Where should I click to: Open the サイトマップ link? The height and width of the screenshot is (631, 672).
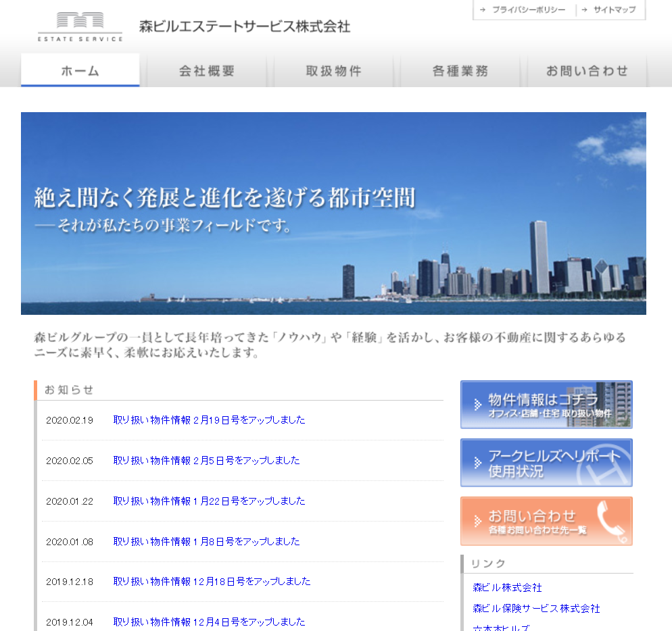coord(614,10)
